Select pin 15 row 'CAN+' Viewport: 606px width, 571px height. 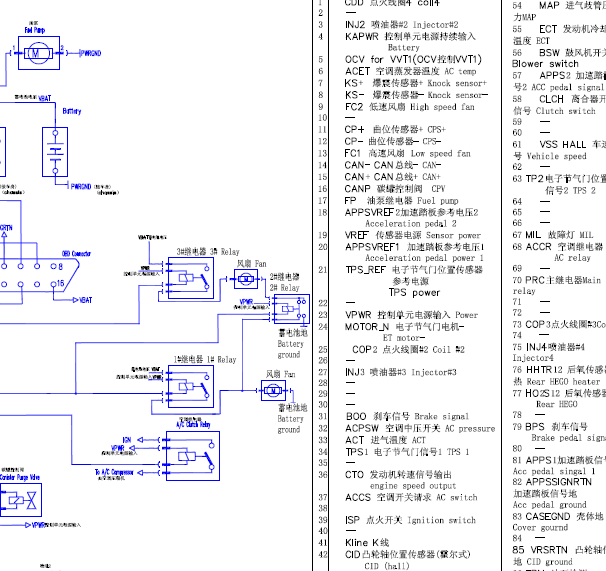(393, 177)
